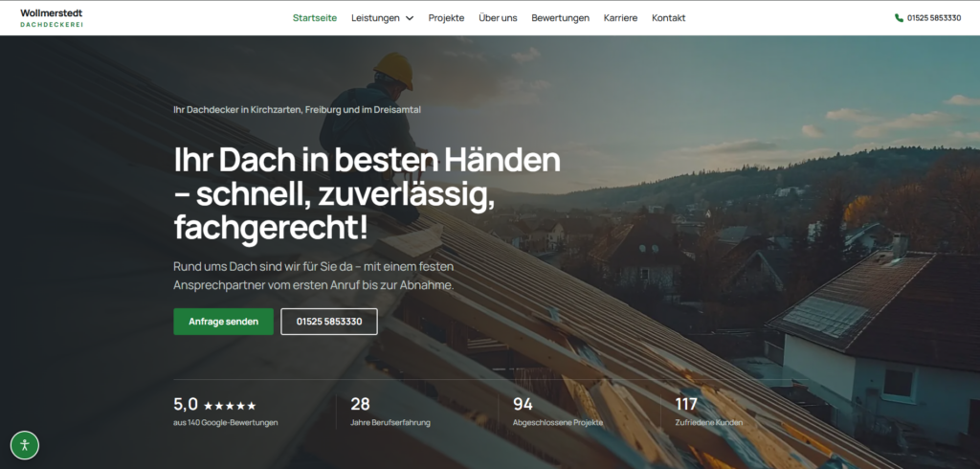Click the '117' customers statistic
The height and width of the screenshot is (469, 980).
(686, 405)
